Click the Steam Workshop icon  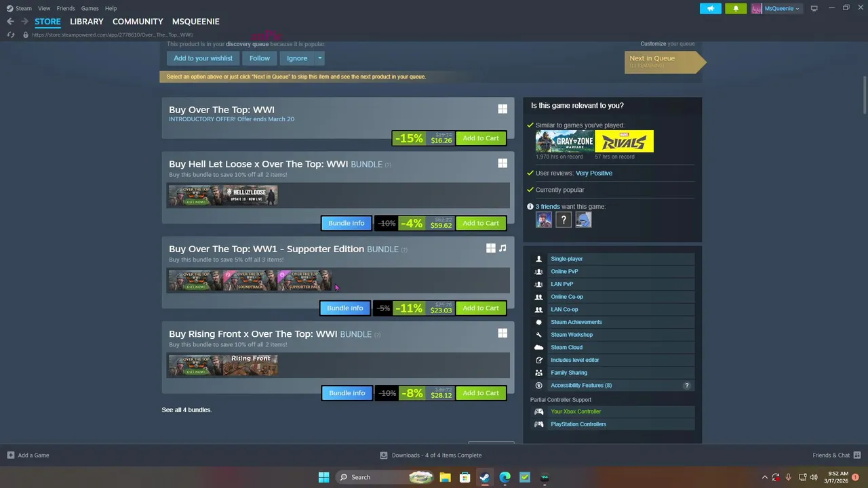click(x=538, y=335)
